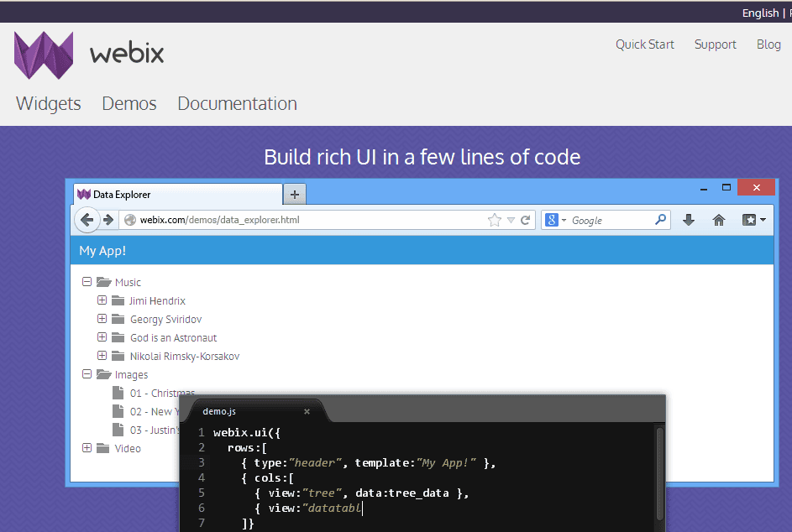Viewport: 792px width, 532px height.
Task: Open downloads with the down-arrow icon
Action: click(689, 220)
